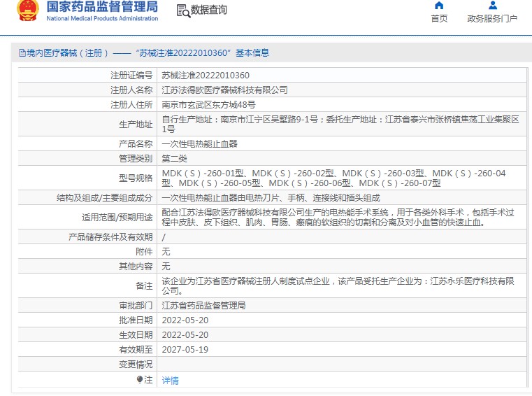Click the 产品储存条件及有效期 label
This screenshot has height=396, width=532.
(x=110, y=236)
